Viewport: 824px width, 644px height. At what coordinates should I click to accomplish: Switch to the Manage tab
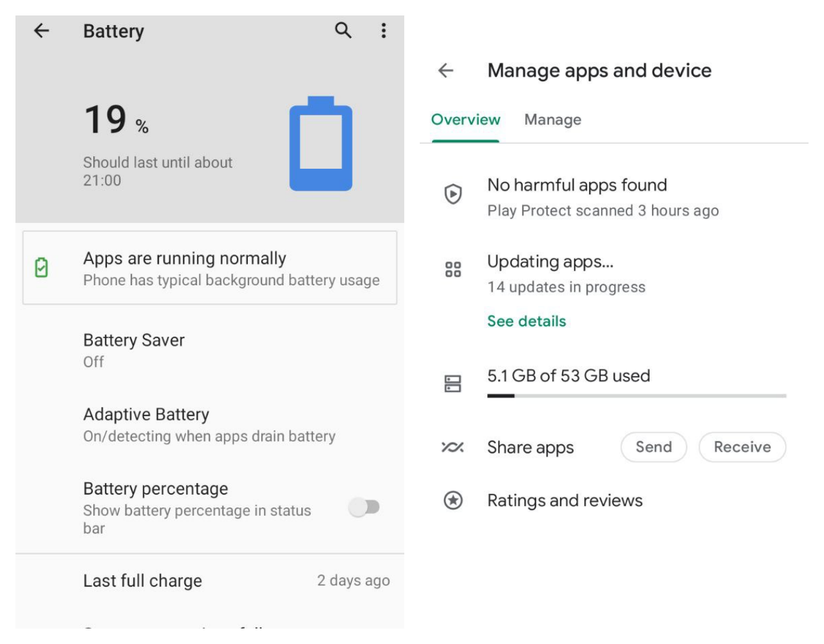(552, 120)
